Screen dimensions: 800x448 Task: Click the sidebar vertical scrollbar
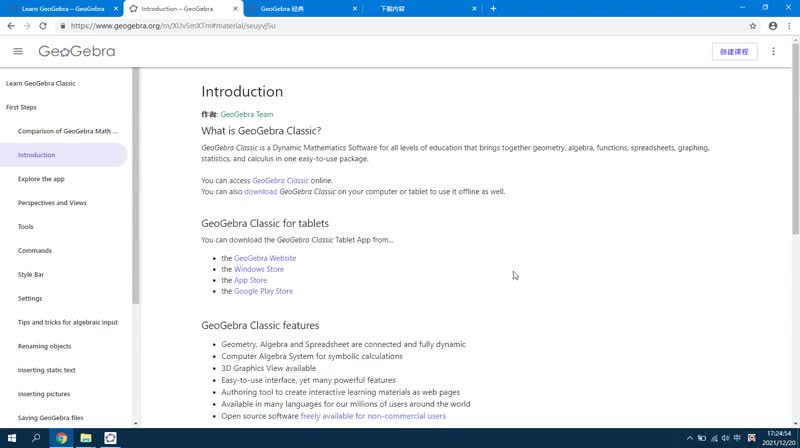135,186
